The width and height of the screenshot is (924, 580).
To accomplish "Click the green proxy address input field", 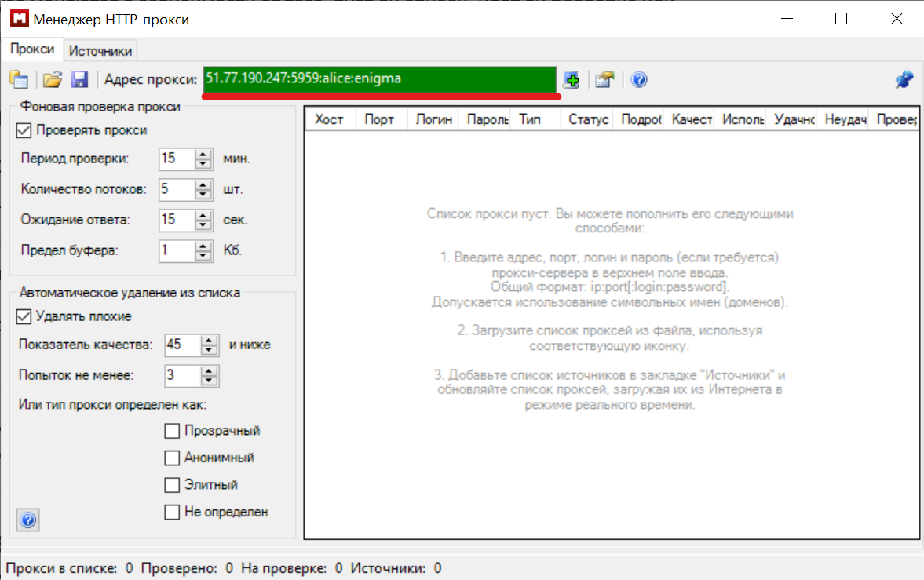I will [379, 79].
